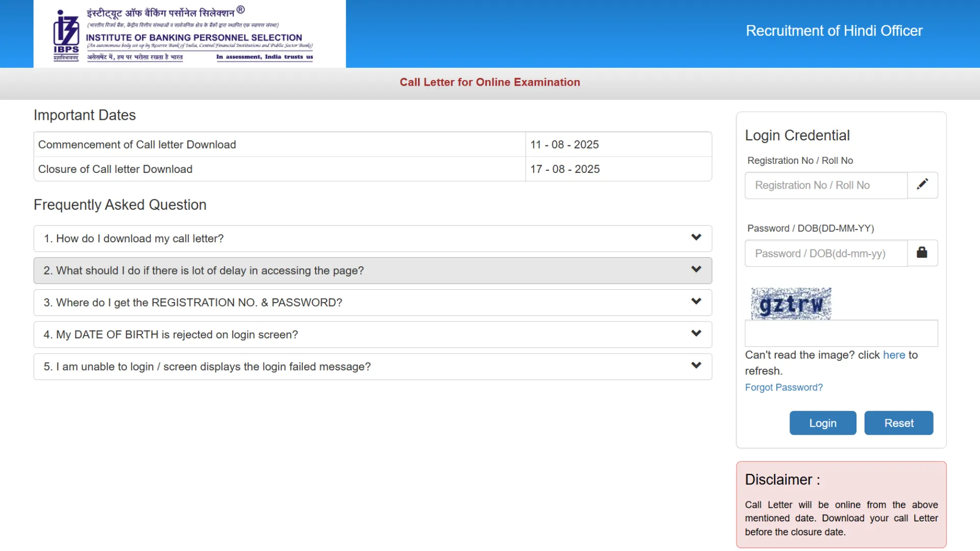
Task: Click the pencil icon beside Registration No field
Action: tap(922, 185)
